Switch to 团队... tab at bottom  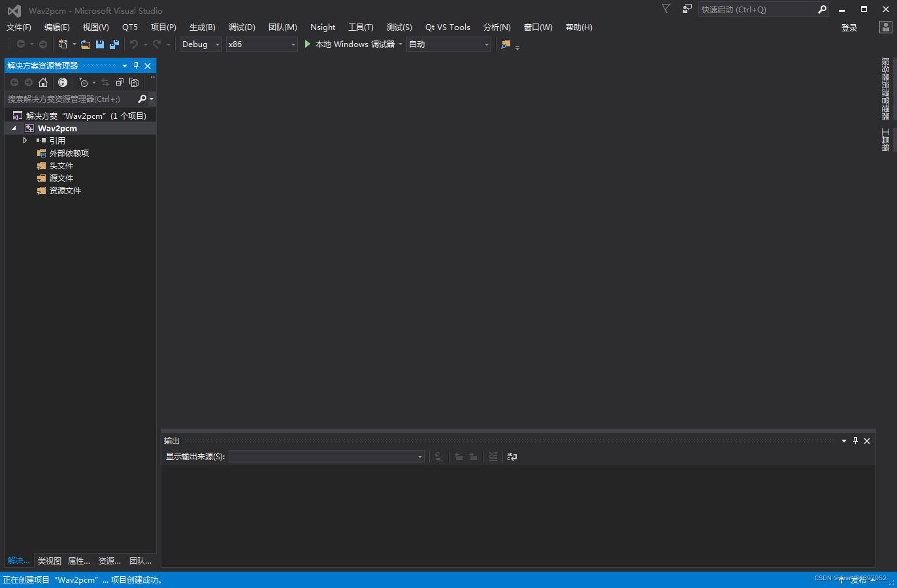(140, 561)
